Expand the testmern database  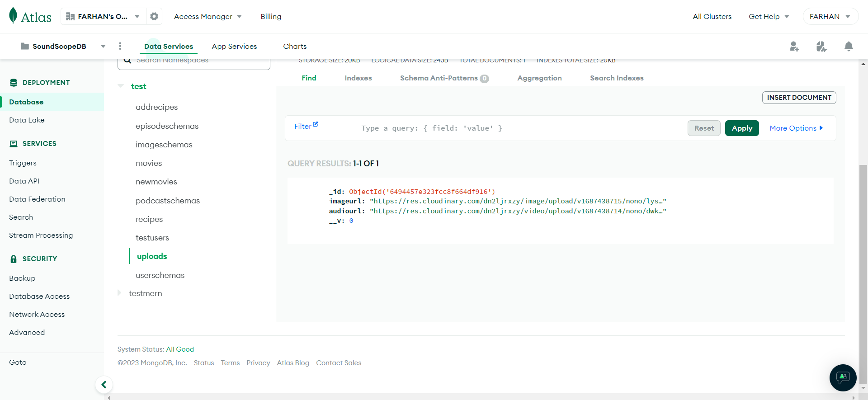pyautogui.click(x=119, y=293)
